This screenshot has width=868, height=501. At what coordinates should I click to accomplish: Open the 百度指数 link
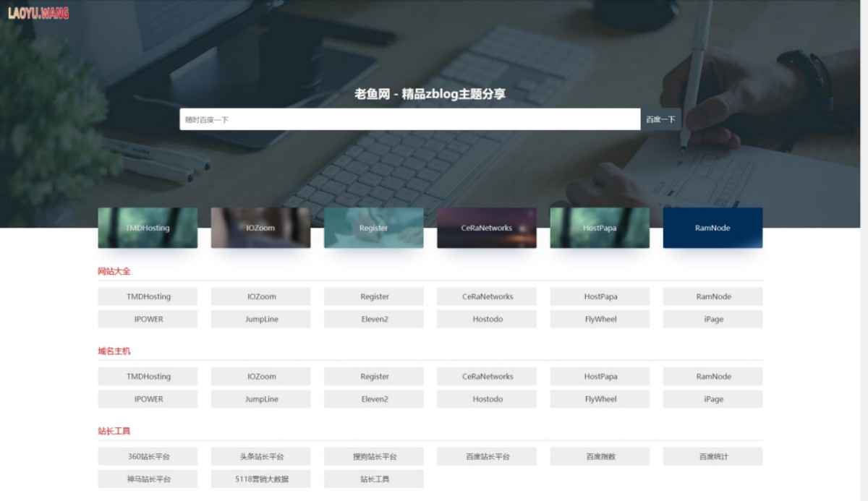(x=600, y=456)
